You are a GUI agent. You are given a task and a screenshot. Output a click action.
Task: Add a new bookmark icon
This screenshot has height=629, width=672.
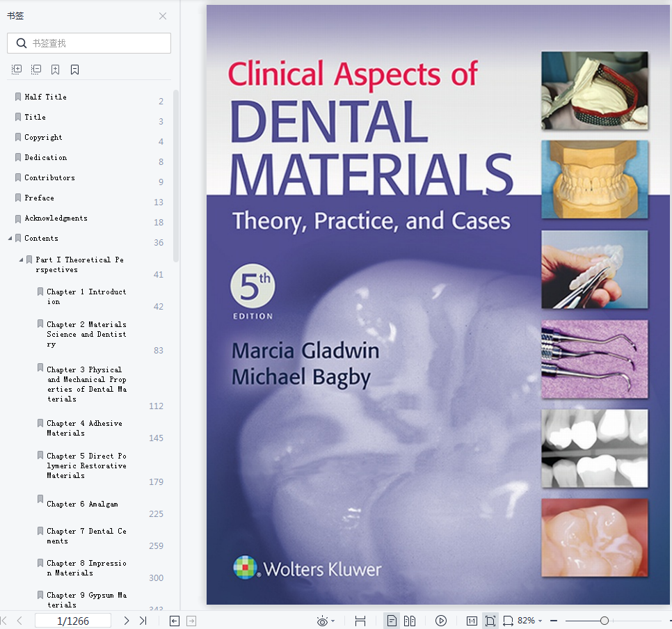(55, 70)
